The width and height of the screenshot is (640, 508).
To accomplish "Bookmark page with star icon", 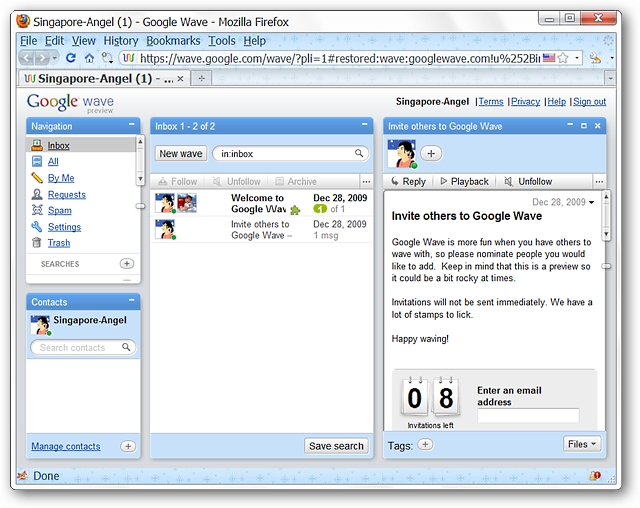I will pyautogui.click(x=563, y=58).
